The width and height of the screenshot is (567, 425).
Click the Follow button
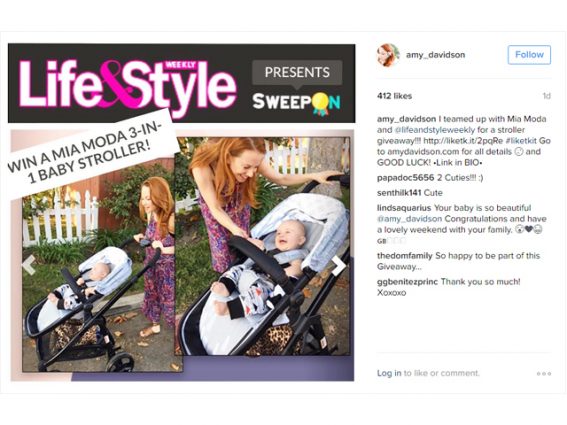click(529, 55)
